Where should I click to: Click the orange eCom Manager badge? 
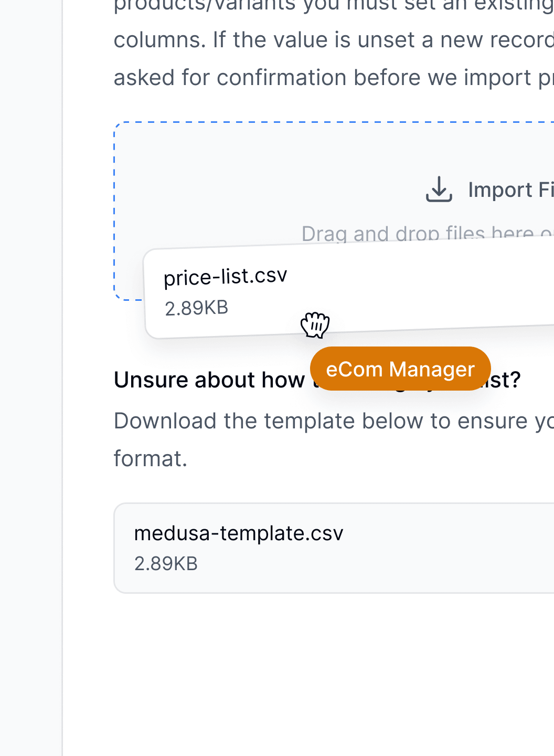click(x=400, y=369)
